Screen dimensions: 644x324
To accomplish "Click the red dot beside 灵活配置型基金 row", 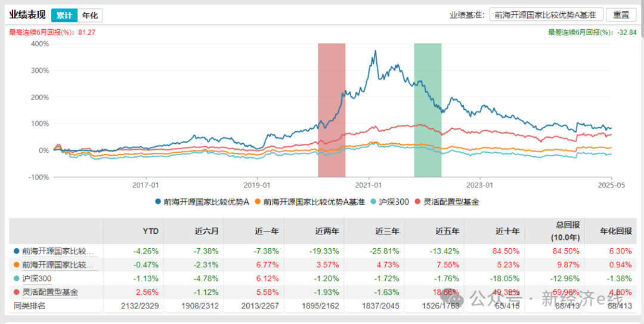I will (x=16, y=292).
